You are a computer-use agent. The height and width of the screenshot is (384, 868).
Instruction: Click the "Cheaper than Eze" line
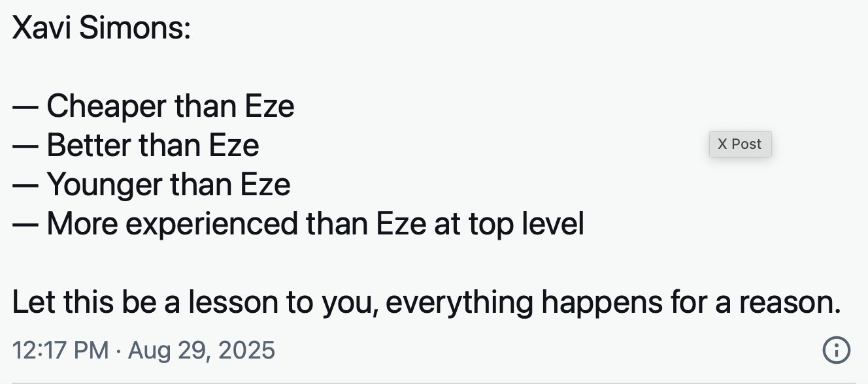point(170,106)
